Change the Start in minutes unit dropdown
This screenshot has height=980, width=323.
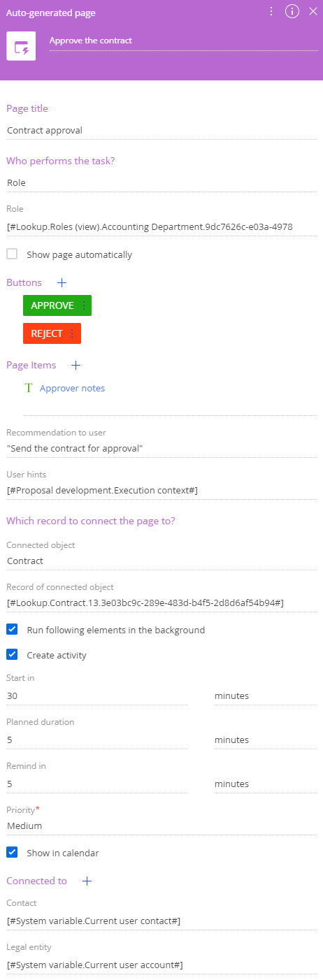tap(266, 696)
